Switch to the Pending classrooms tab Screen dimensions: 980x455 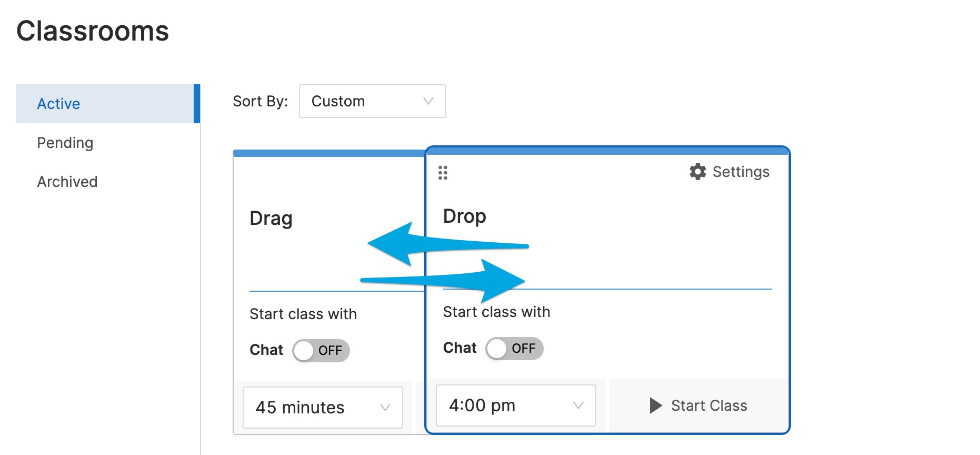tap(65, 143)
